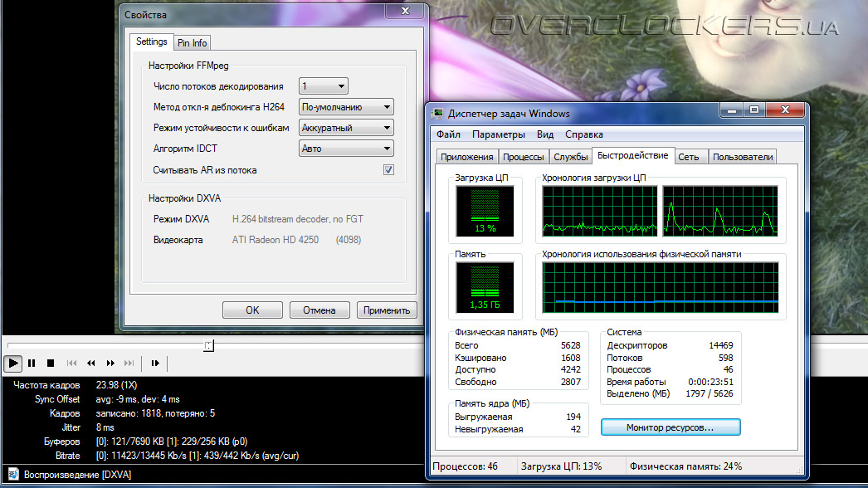Click the Выделено (МБ) value 1797 / 5626

710,394
